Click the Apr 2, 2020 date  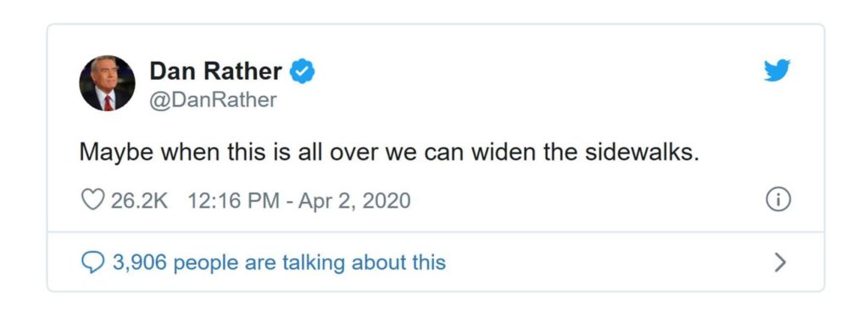click(x=354, y=200)
